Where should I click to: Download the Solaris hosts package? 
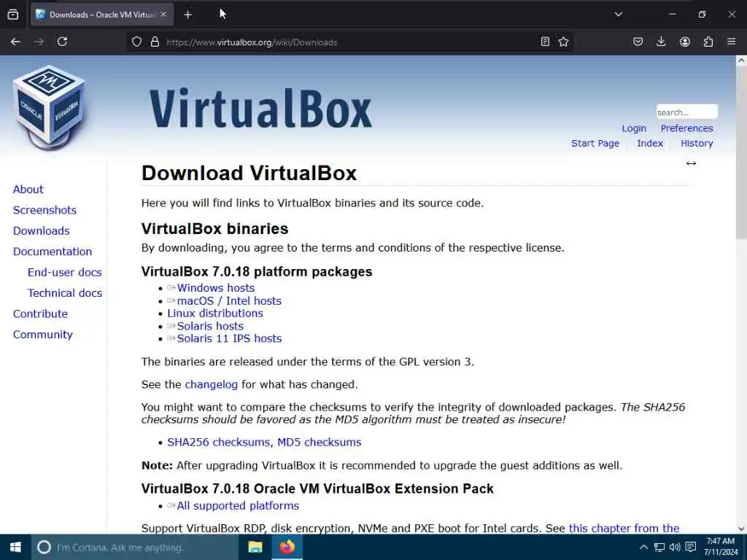[210, 326]
